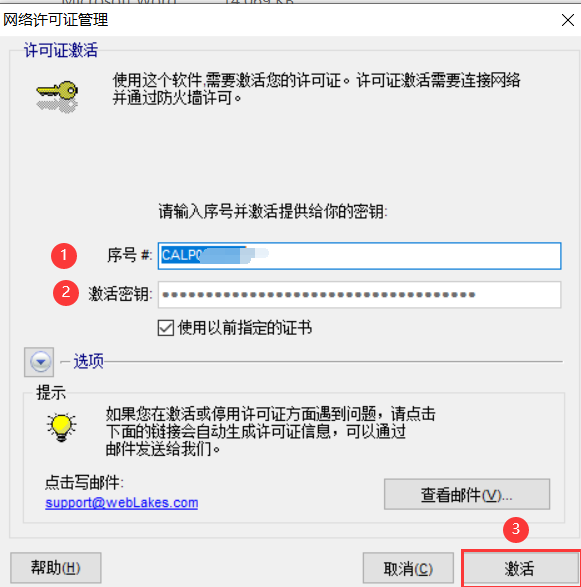Close the 网络许可证管理 dialog
Screen dimensions: 581x587
coord(568,20)
